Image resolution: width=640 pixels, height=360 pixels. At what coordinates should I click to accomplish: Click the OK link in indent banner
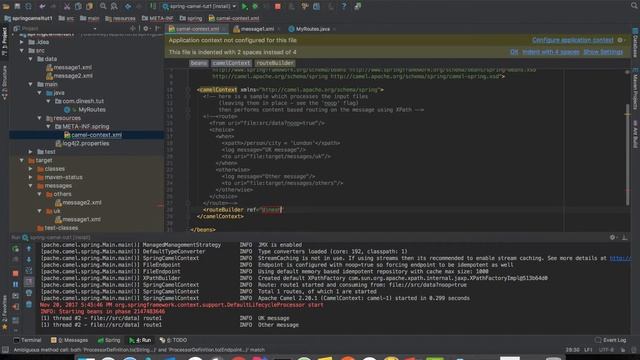[514, 52]
